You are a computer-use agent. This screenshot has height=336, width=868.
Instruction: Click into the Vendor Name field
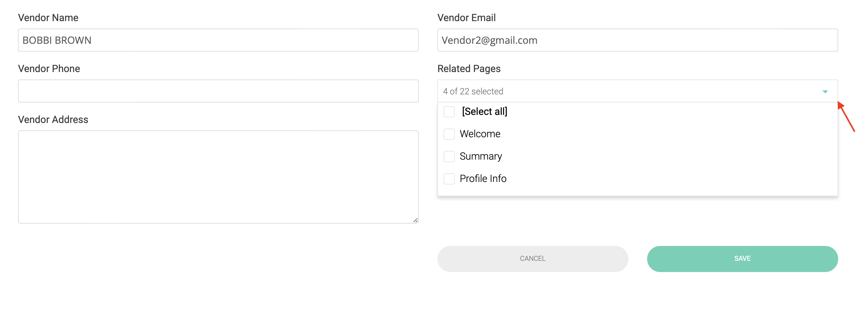pos(218,40)
